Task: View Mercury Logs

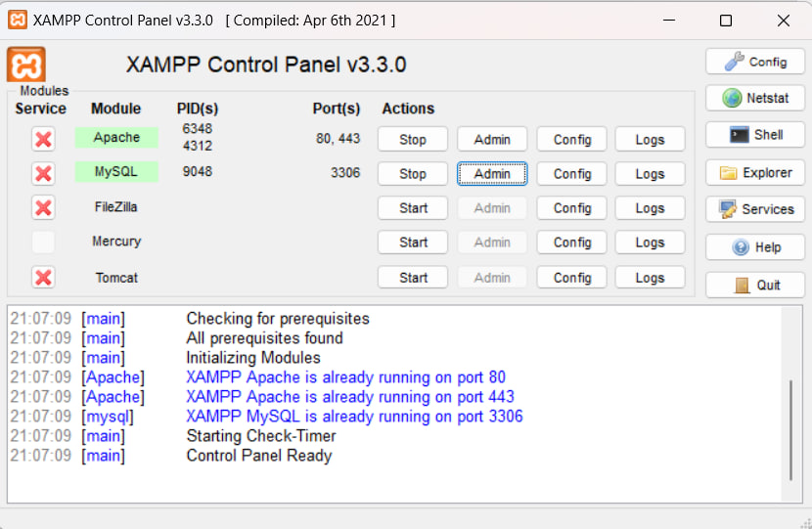Action: [x=650, y=242]
